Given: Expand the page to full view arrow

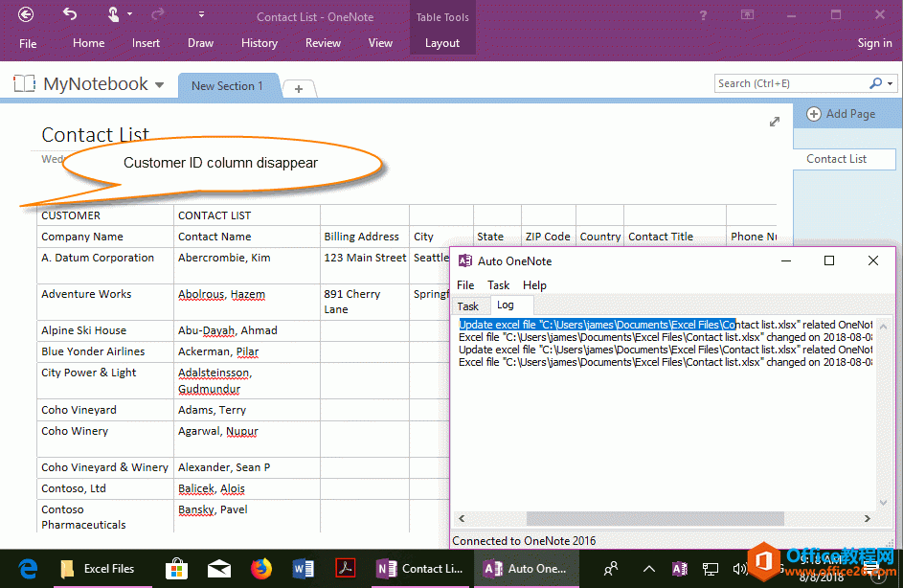Looking at the screenshot, I should pos(775,122).
